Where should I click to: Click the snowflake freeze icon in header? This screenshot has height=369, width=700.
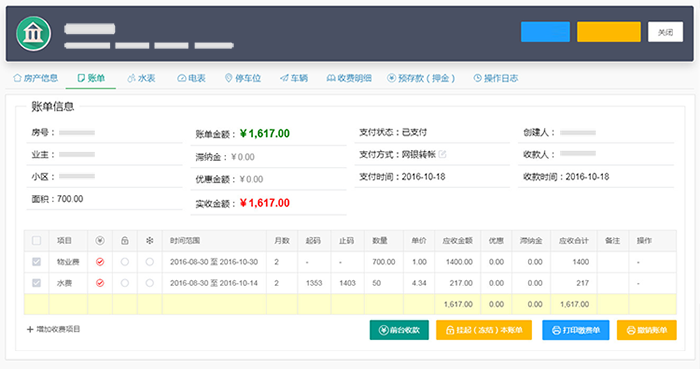click(x=150, y=240)
